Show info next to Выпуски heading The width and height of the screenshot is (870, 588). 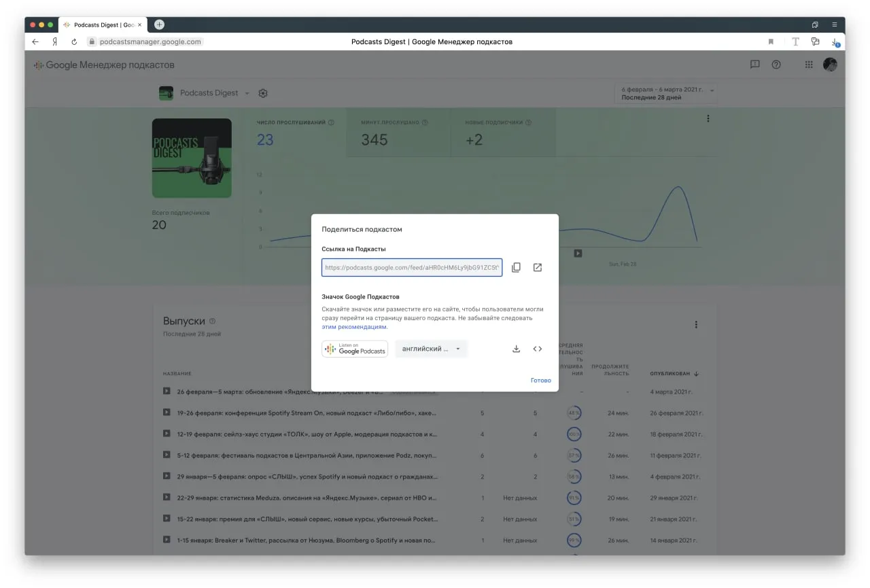point(212,321)
